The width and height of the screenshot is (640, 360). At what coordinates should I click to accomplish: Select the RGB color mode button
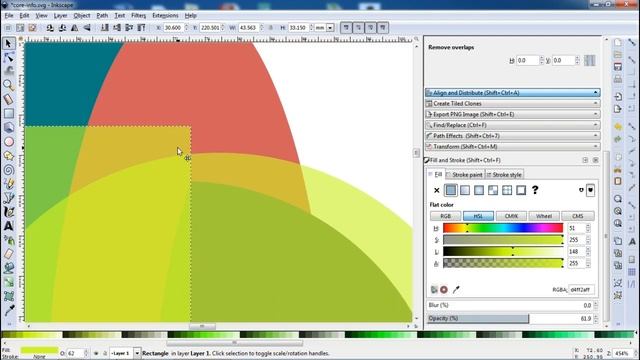(x=445, y=216)
